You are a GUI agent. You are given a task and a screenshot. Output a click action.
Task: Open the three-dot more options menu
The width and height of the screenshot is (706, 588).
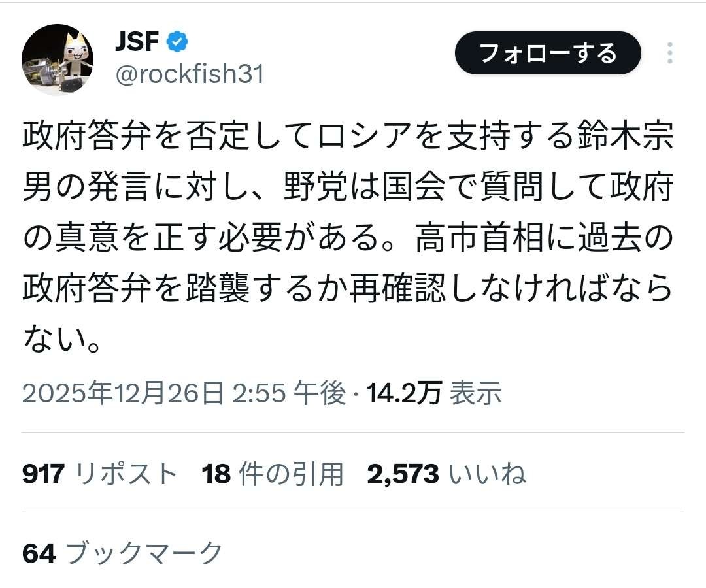click(669, 53)
